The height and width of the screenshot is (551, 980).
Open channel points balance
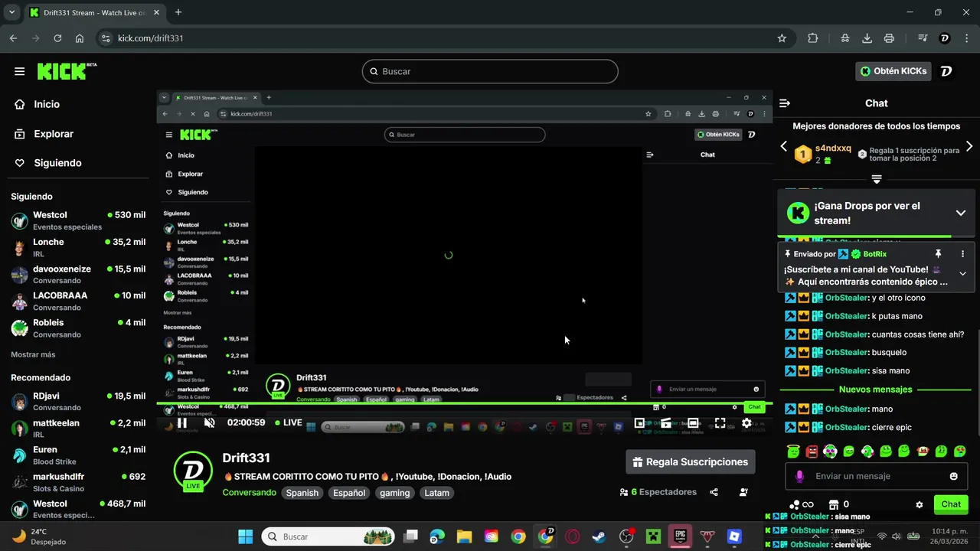[801, 504]
